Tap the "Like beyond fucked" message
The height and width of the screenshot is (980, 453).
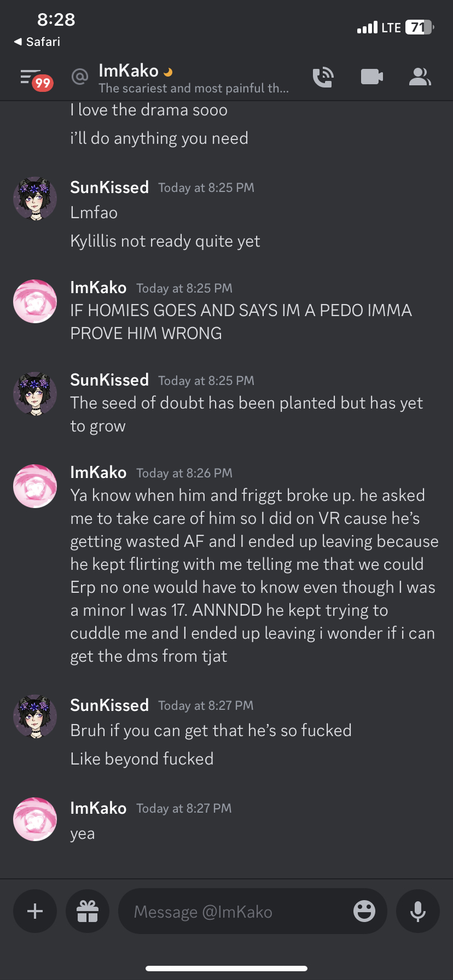tap(142, 759)
